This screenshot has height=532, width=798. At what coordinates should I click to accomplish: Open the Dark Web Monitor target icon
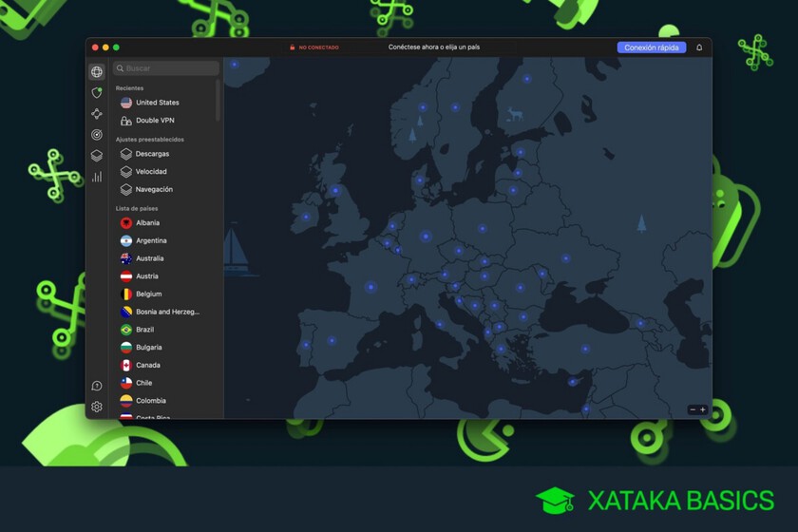click(97, 135)
